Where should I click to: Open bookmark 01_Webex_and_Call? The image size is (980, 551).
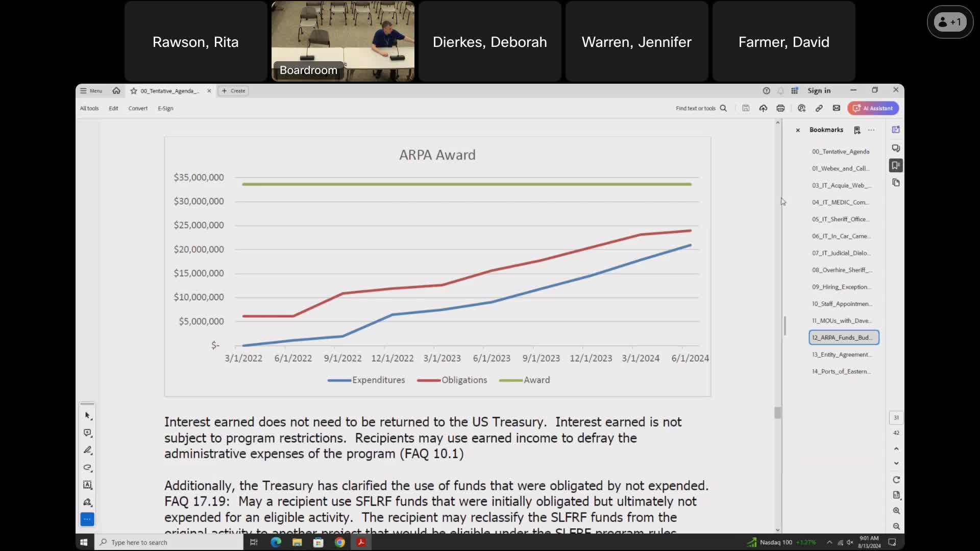pos(841,168)
